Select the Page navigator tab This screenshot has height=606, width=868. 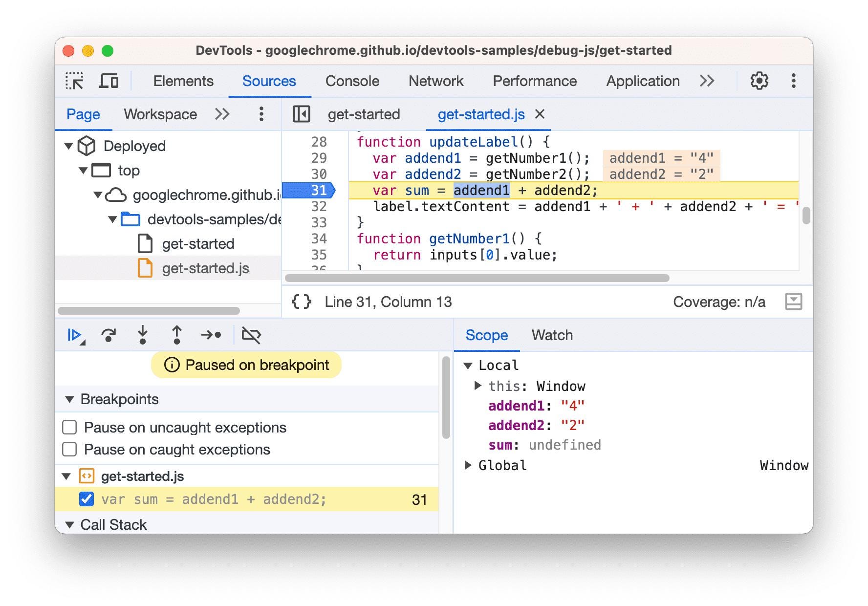click(83, 114)
